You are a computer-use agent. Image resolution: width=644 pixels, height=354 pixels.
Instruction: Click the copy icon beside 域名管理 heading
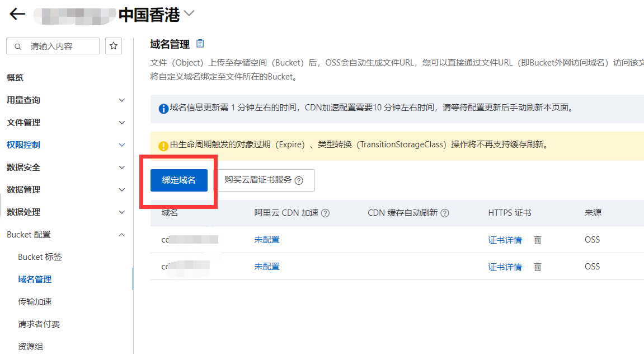coord(199,43)
